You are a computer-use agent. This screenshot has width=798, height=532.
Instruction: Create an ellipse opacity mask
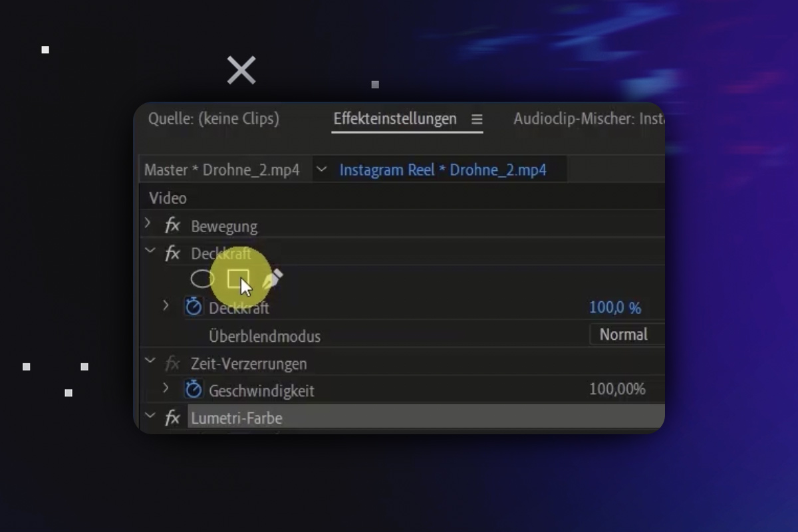point(202,279)
